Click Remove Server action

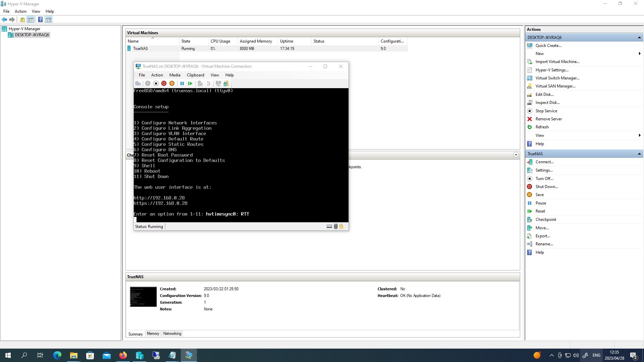(548, 119)
